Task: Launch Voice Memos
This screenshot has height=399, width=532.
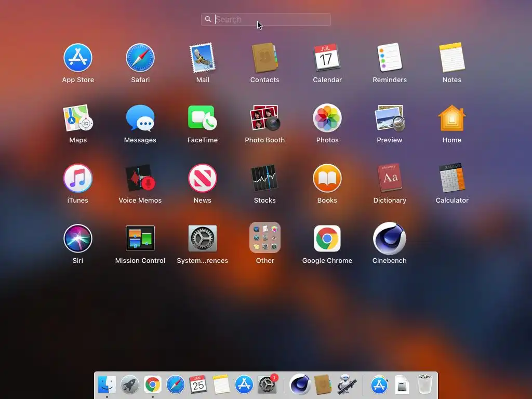Action: [140, 178]
